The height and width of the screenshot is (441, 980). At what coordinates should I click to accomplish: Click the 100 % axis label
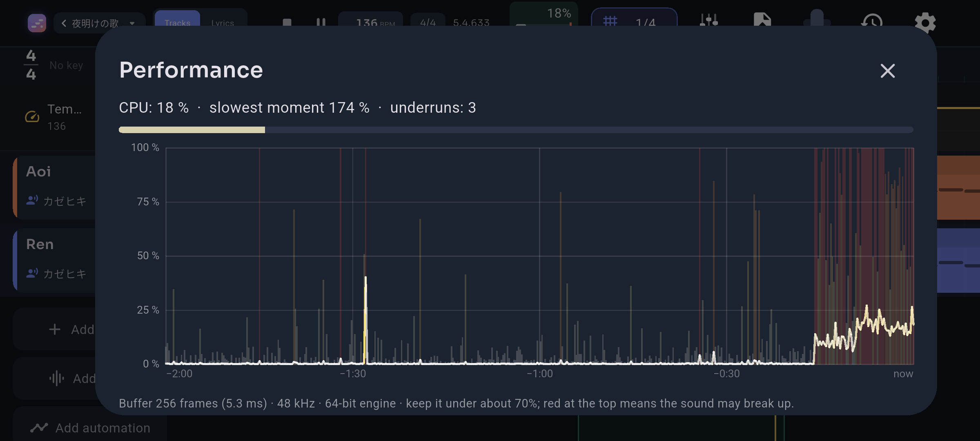145,147
